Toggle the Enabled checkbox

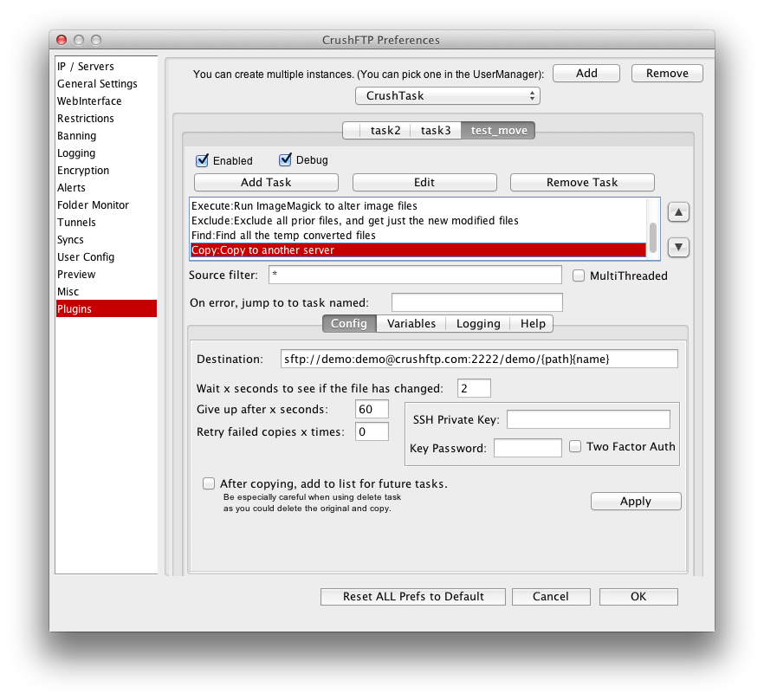(202, 160)
